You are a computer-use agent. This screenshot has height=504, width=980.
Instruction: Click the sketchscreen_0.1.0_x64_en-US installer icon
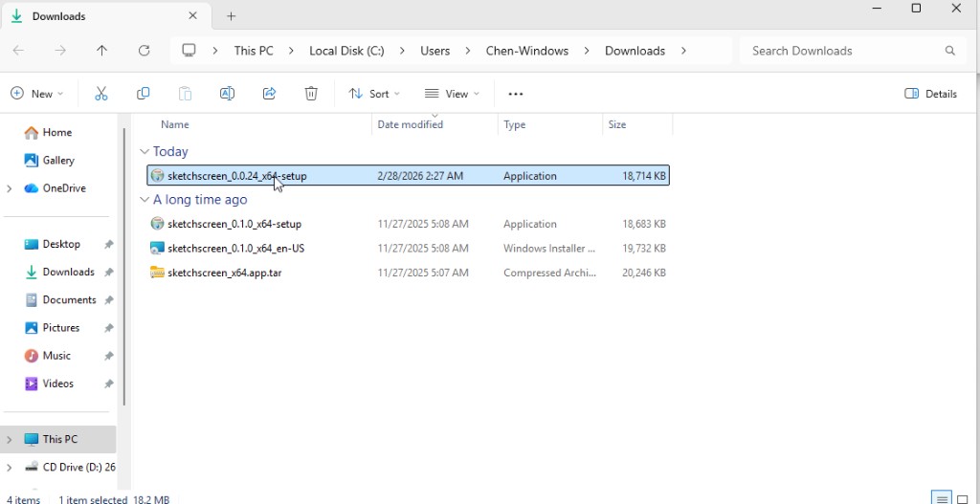click(158, 248)
